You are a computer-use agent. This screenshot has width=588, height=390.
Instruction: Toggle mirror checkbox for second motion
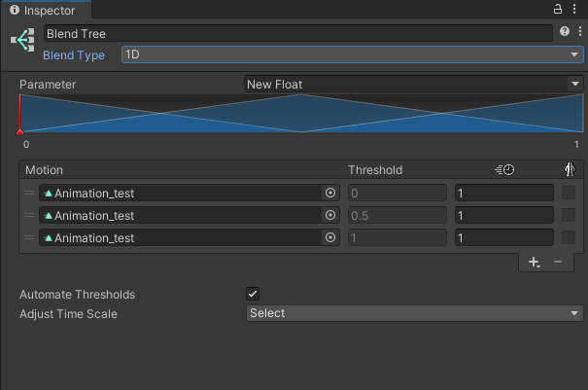[x=569, y=216]
